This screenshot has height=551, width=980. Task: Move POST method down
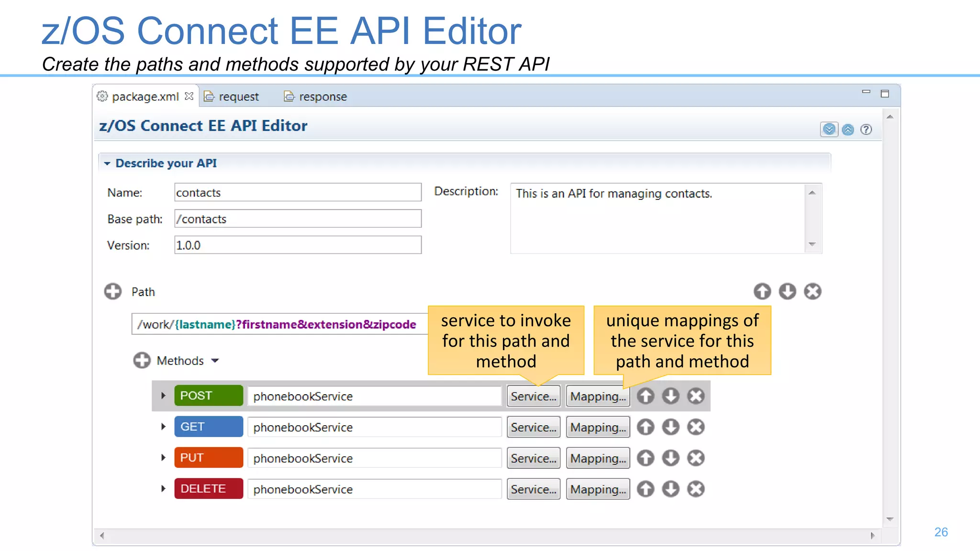(670, 396)
